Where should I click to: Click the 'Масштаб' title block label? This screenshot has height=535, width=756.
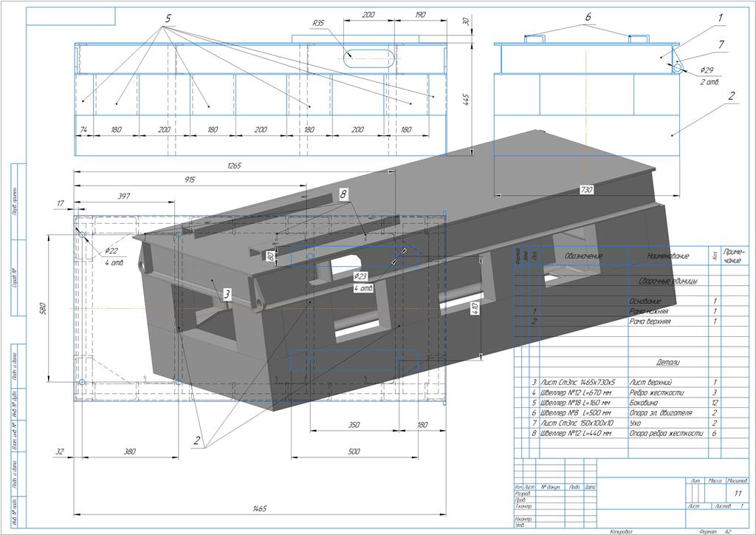(x=738, y=481)
